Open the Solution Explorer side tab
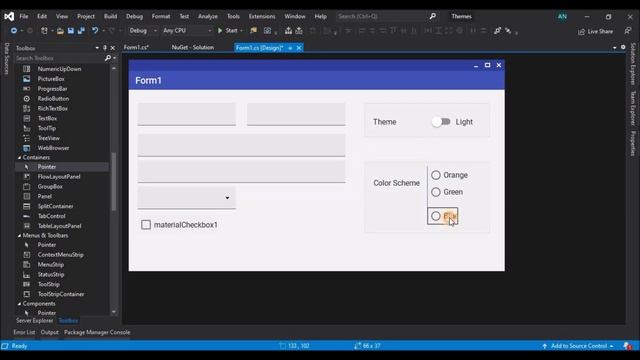The height and width of the screenshot is (360, 640). point(633,64)
